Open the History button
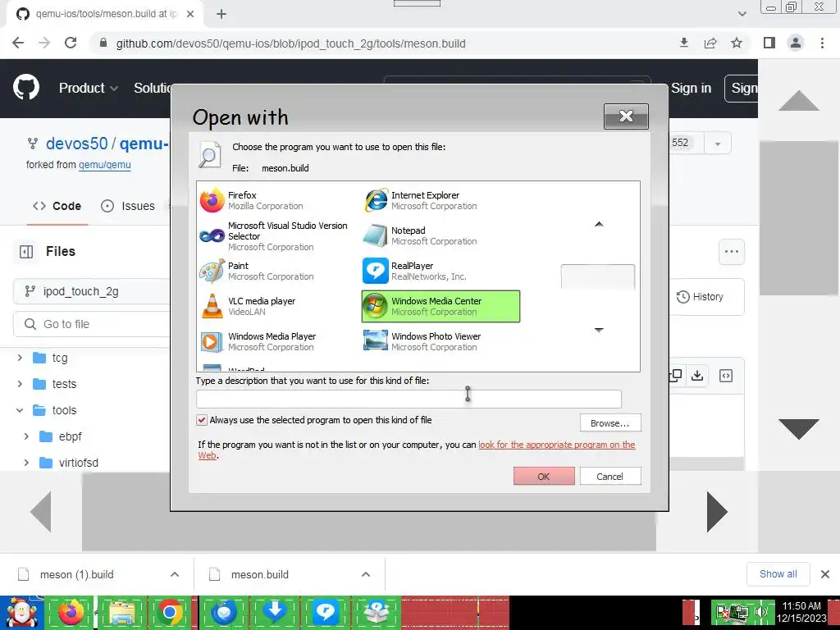Screen dimensions: 840x630 [x=701, y=297]
